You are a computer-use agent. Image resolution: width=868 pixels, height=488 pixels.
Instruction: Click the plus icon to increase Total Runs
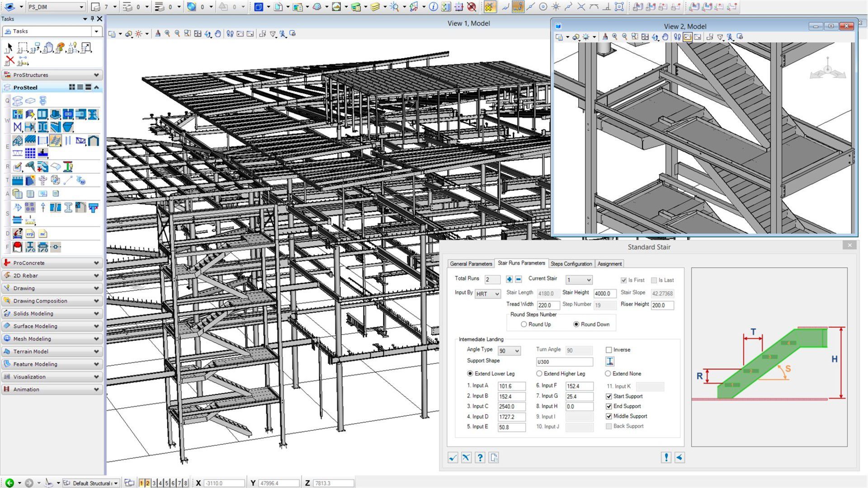point(509,279)
